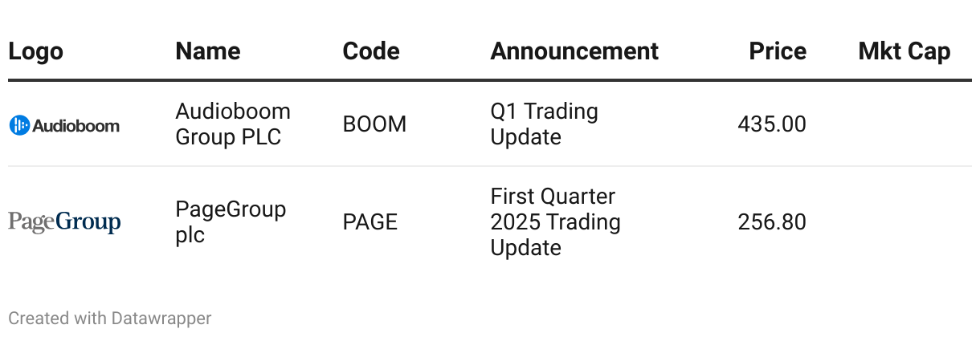Click the BOOM ticker code
Viewport: 980px width, 337px height.
pyautogui.click(x=374, y=124)
